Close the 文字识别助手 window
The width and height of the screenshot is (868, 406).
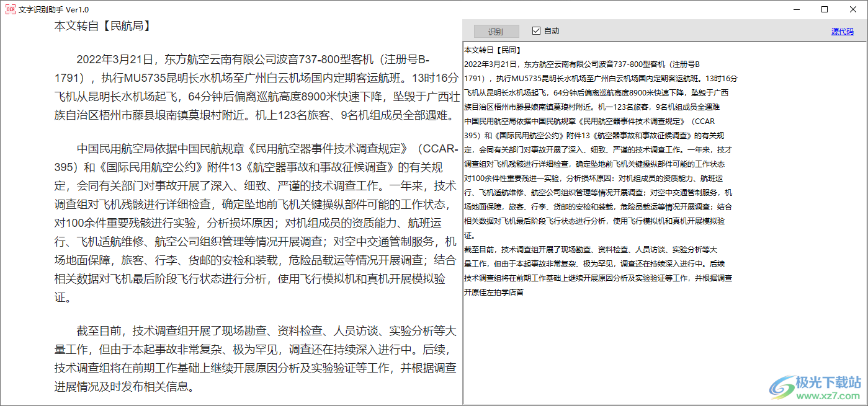853,9
